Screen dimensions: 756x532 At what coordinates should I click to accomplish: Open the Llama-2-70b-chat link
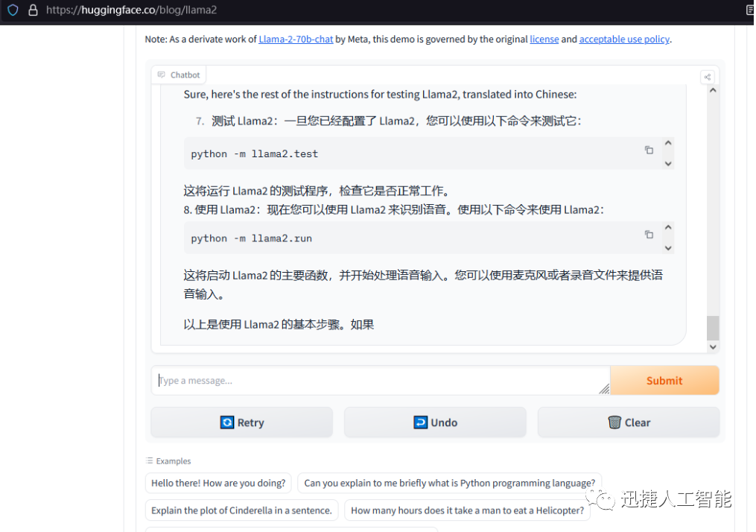(296, 39)
